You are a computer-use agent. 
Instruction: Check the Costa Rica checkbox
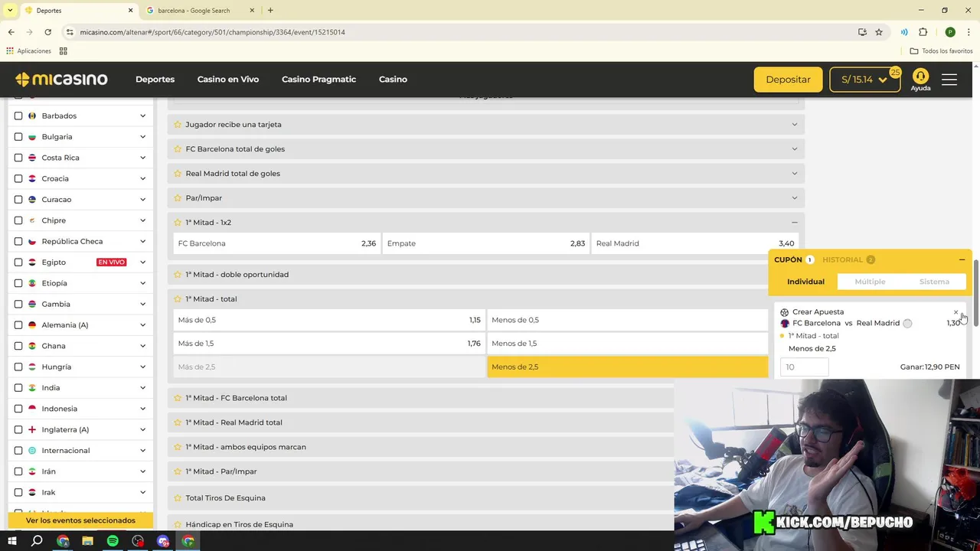[x=18, y=158]
